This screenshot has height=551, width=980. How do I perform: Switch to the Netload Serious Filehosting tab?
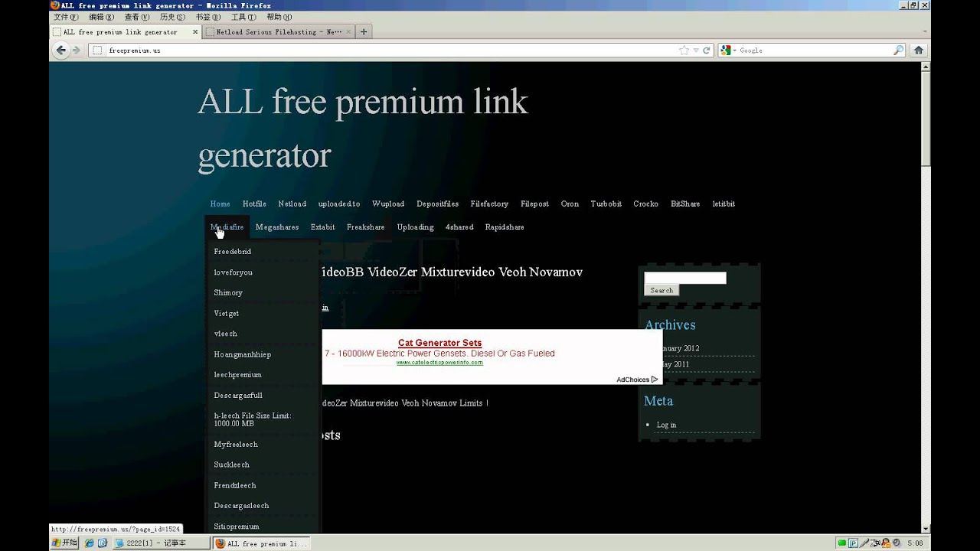(x=279, y=32)
